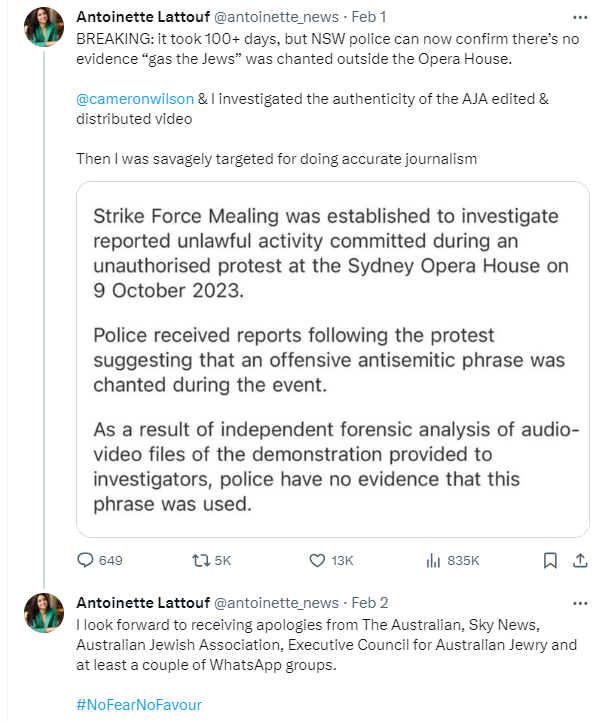
Task: Bookmark the Feb 1 tweet
Action: tap(550, 561)
